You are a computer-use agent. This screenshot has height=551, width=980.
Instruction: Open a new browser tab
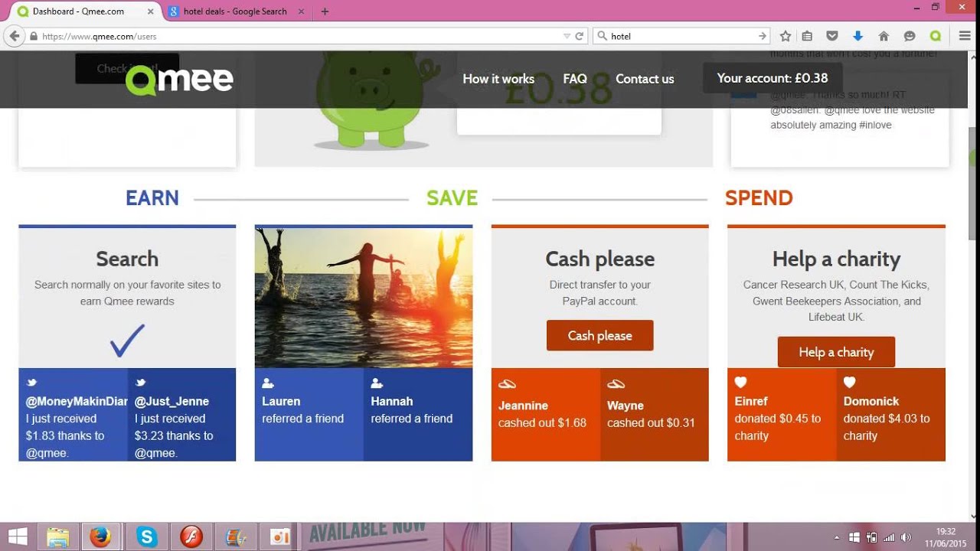coord(325,11)
